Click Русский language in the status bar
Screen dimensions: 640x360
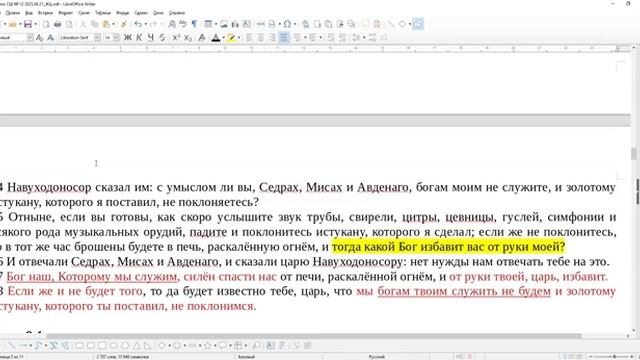point(376,357)
